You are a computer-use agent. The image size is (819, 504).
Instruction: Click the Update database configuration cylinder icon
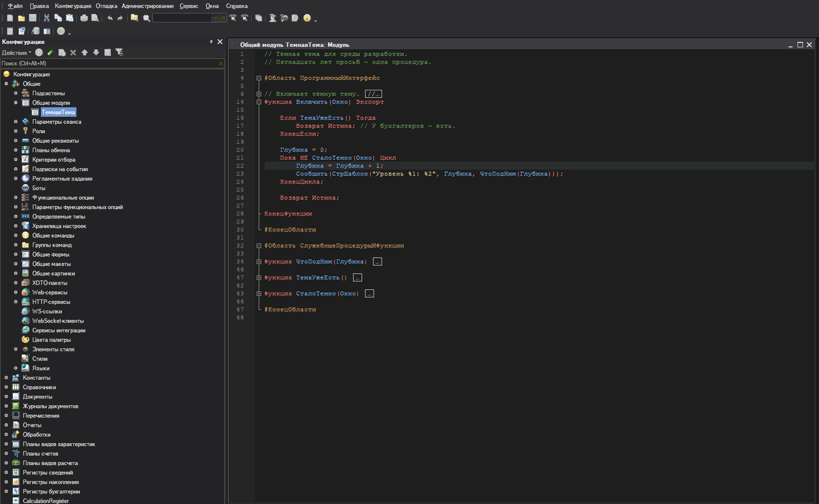pyautogui.click(x=36, y=31)
